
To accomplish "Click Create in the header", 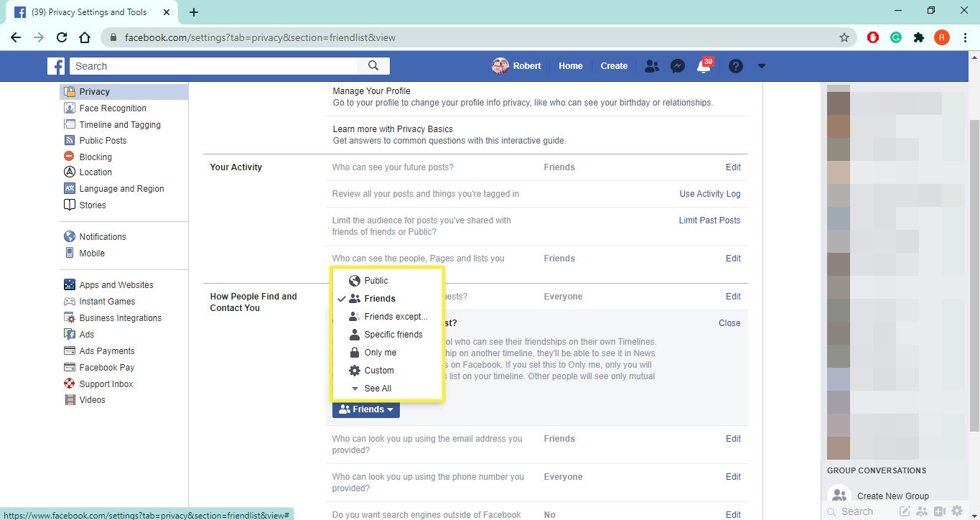I will tap(614, 66).
